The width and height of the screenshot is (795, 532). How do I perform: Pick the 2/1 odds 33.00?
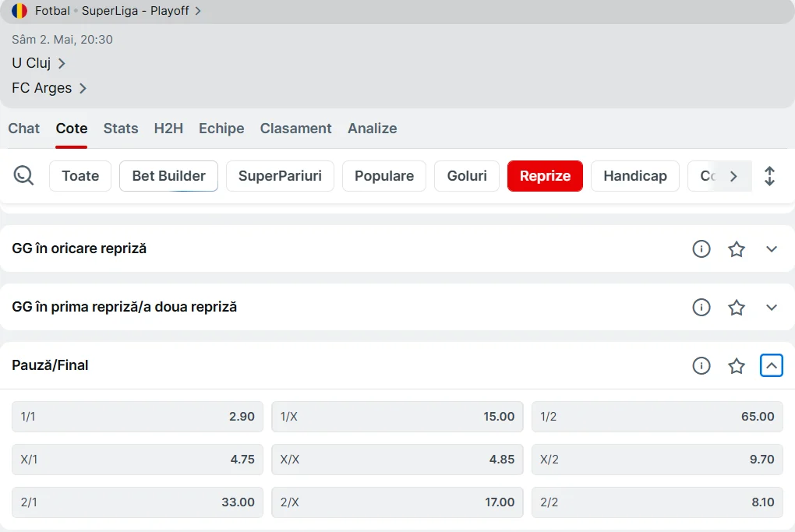pos(137,502)
